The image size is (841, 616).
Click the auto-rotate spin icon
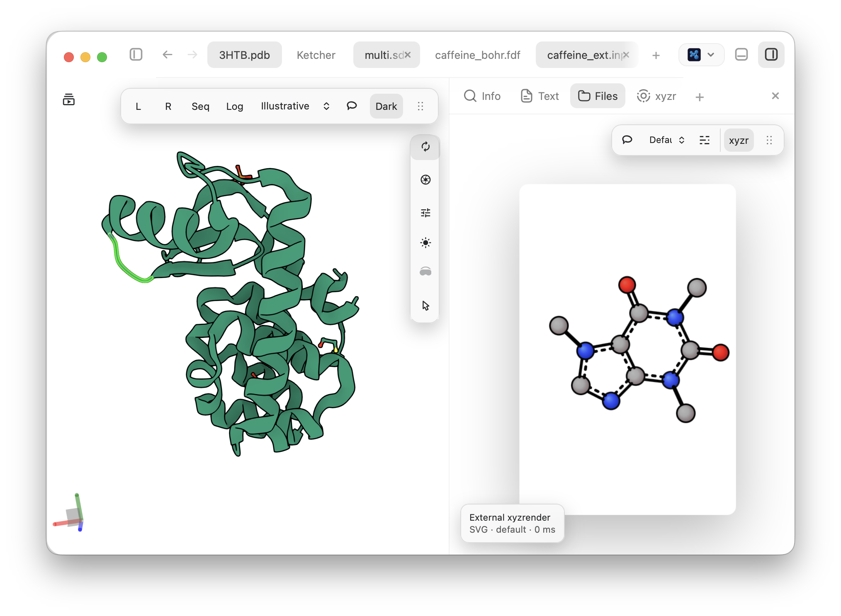425,147
